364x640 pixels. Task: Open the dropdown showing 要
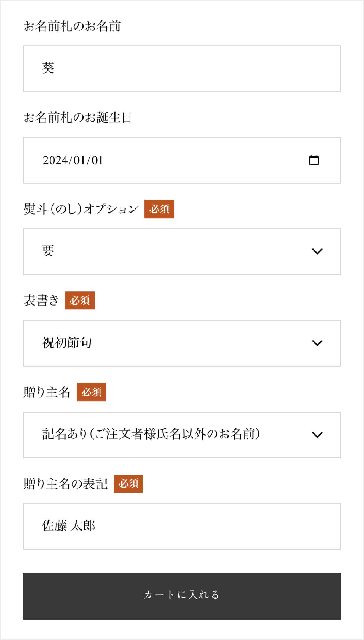165,251
